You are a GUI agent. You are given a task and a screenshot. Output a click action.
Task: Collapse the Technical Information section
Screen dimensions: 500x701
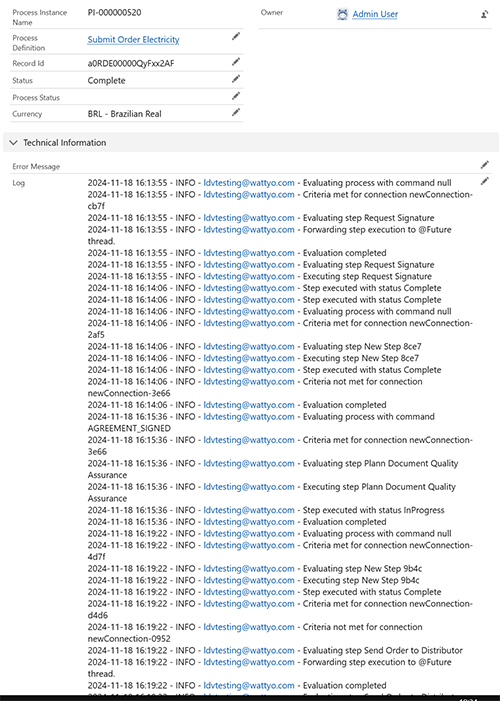pos(13,143)
